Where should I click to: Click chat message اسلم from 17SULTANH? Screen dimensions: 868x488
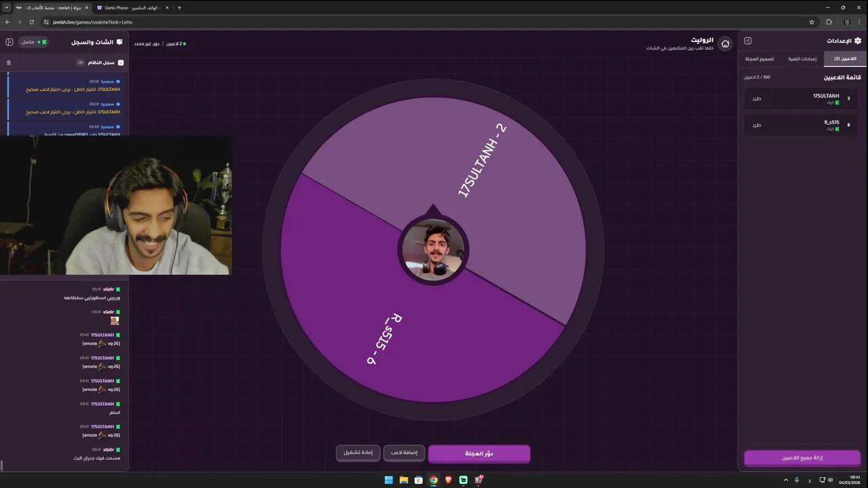(x=115, y=412)
